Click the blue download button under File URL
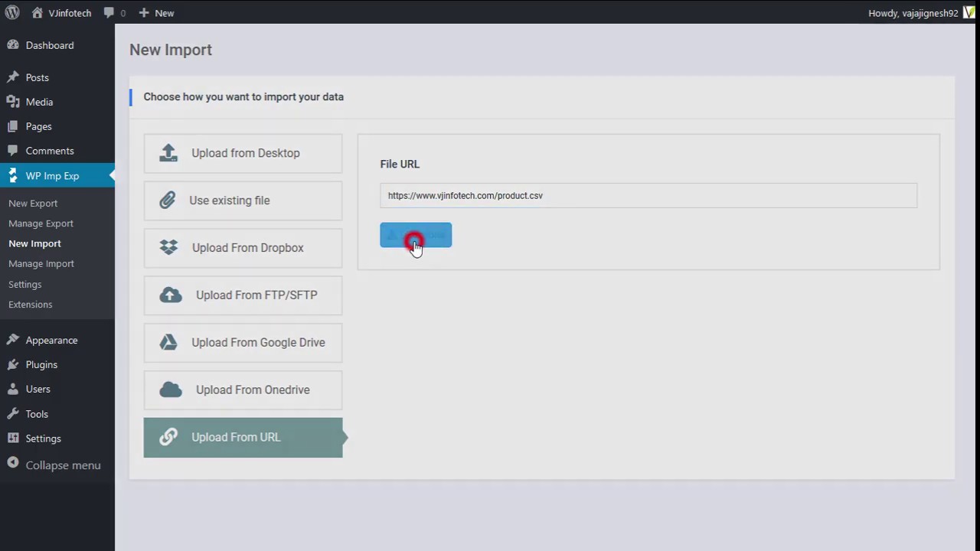 click(x=416, y=235)
